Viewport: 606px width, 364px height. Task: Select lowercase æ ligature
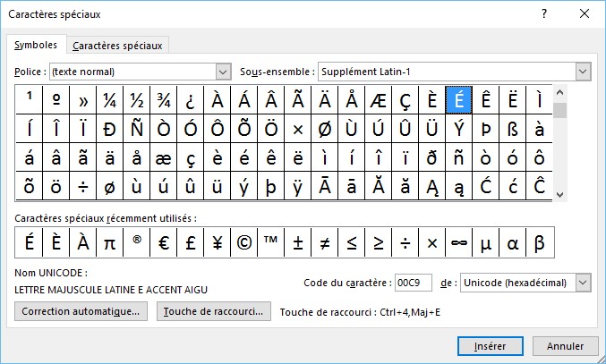pyautogui.click(x=164, y=157)
